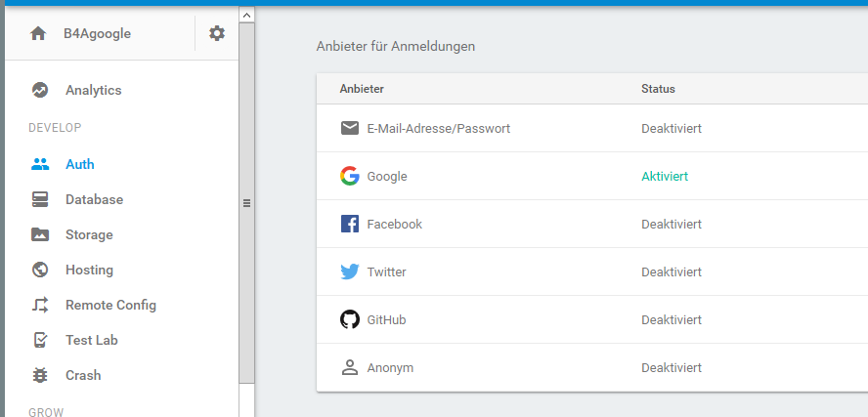The width and height of the screenshot is (868, 417).
Task: Click the Test Lab device icon
Action: pos(40,340)
